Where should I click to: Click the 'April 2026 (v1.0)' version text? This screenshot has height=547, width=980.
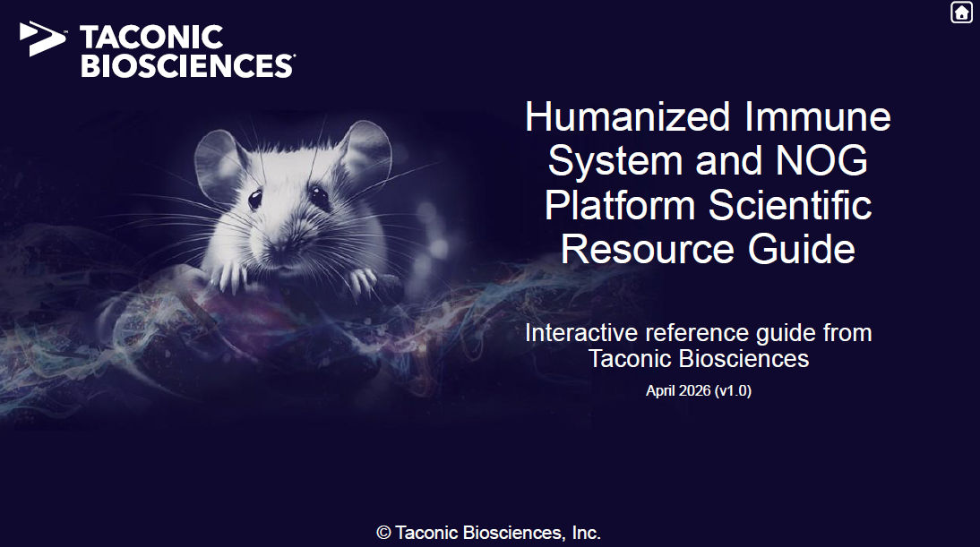click(698, 391)
